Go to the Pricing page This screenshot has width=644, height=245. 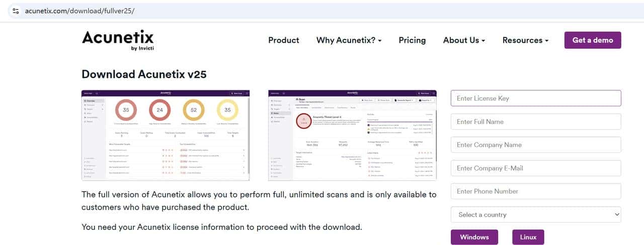tap(412, 40)
